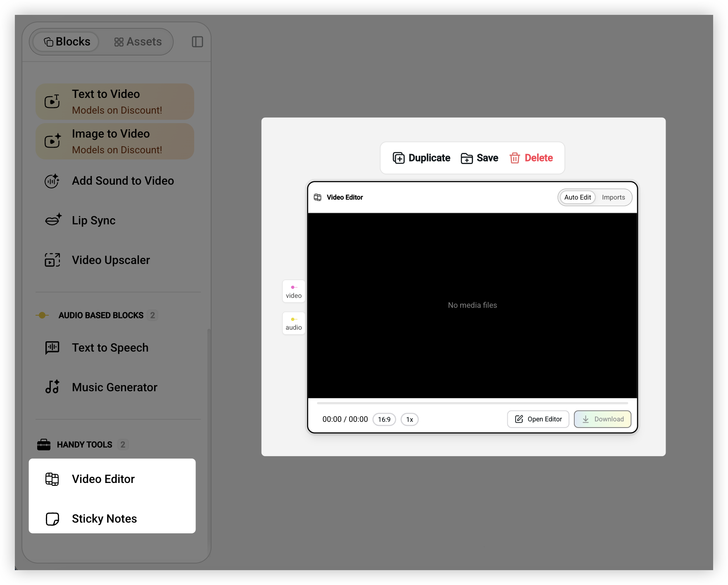The height and width of the screenshot is (585, 728).
Task: Open the Text to Speech icon
Action: (52, 347)
